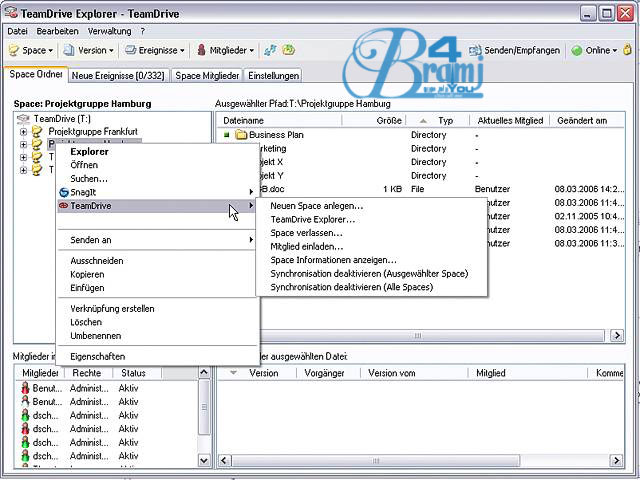The image size is (640, 480).
Task: Click Version vom column header
Action: point(414,373)
